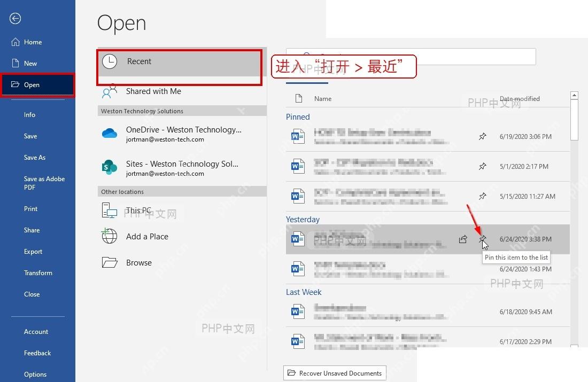Click the date 6/18/2020 9:45 AM
This screenshot has height=382, width=588.
[526, 312]
